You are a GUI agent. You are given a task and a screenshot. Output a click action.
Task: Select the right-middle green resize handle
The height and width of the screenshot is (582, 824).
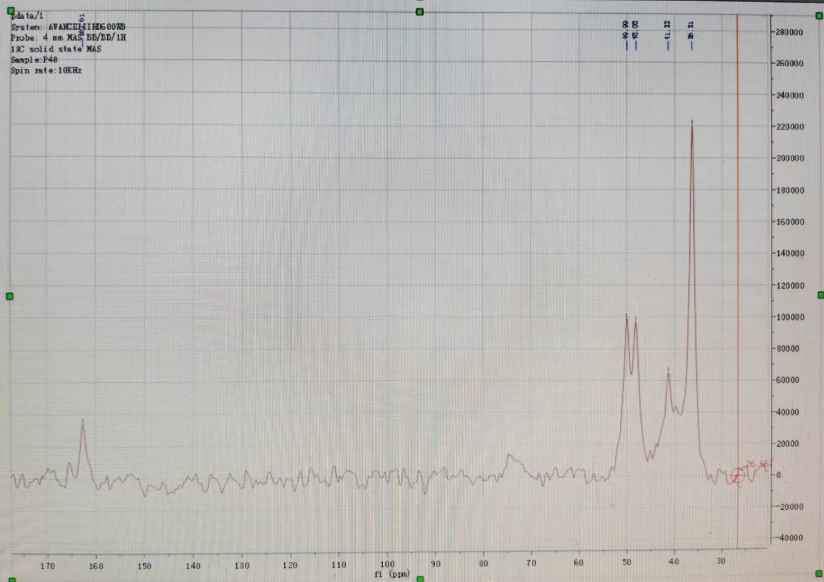pyautogui.click(x=821, y=295)
